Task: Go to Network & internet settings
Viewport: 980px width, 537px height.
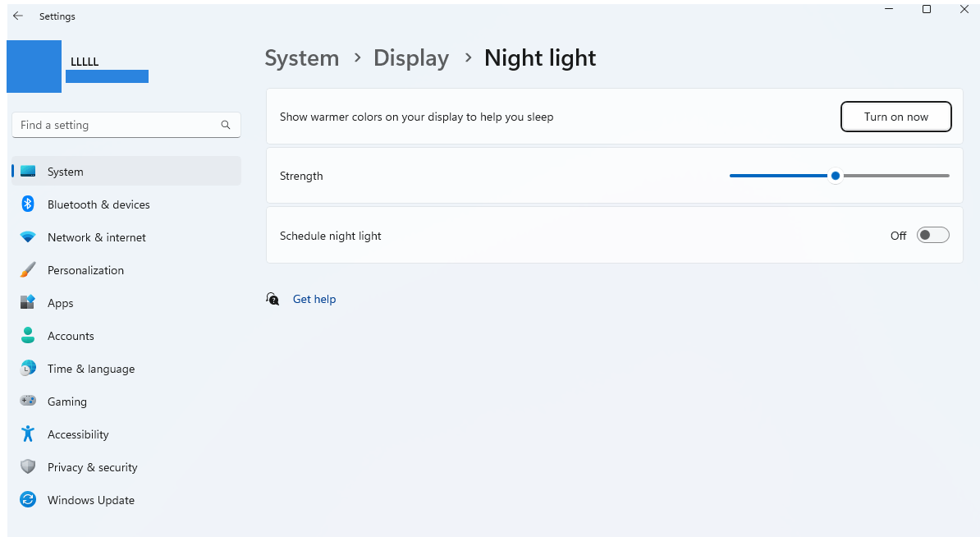Action: coord(126,237)
